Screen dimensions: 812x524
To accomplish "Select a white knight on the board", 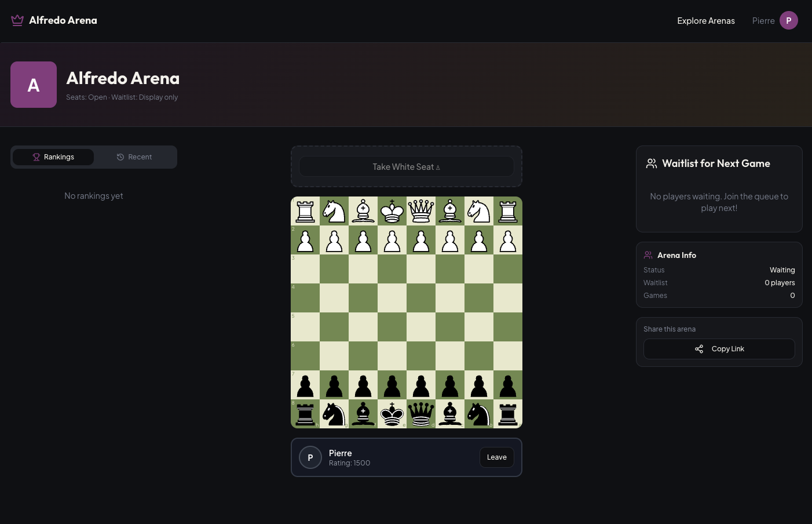I will point(334,211).
